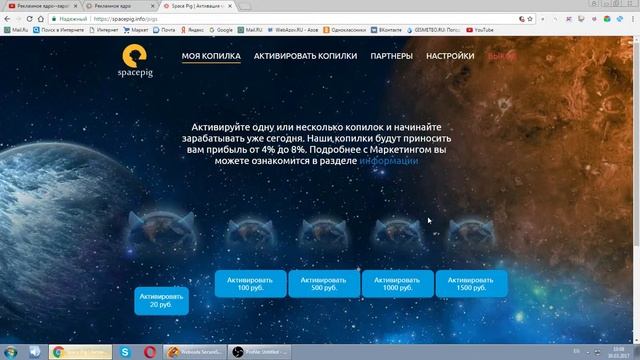Image resolution: width=640 pixels, height=360 pixels.
Task: Go back with the browser back arrow
Action: (x=7, y=19)
